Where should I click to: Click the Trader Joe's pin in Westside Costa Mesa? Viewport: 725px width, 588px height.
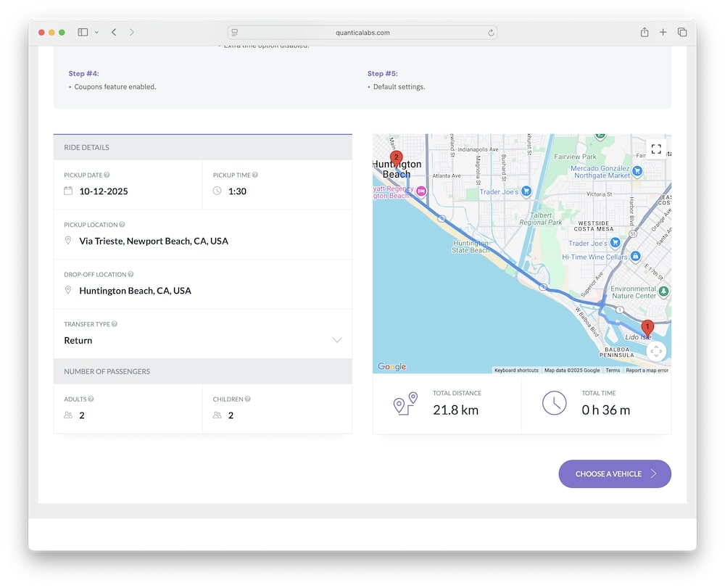[615, 242]
